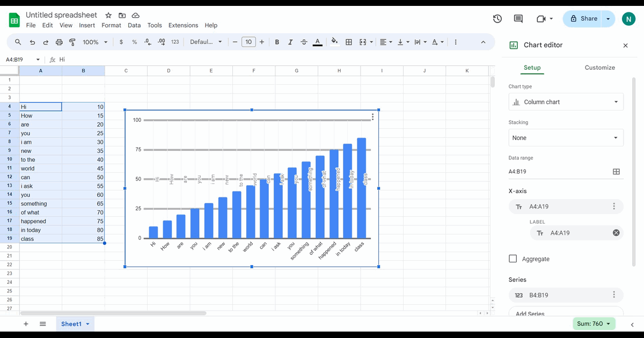Decrease decimal places
Viewport: 644px width, 338px height.
[x=148, y=42]
